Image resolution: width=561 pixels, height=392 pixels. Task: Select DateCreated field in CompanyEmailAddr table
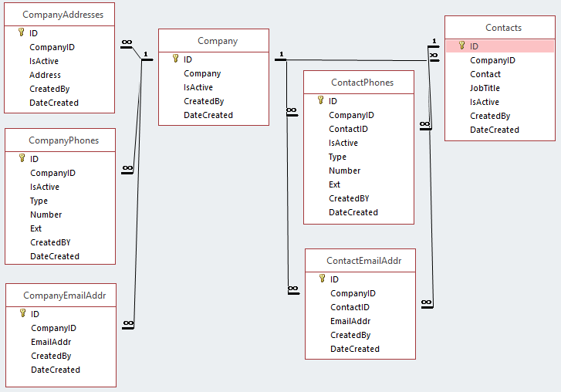coord(56,370)
